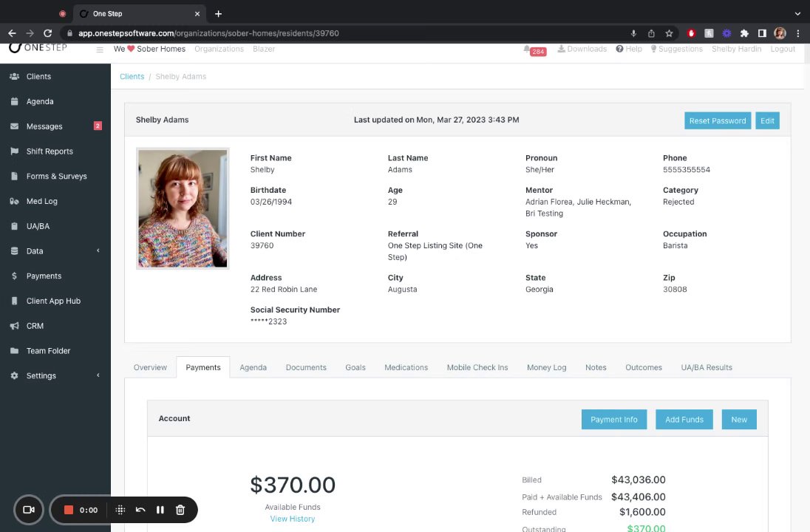Click the Edit profile button
The image size is (810, 532).
pyautogui.click(x=767, y=120)
